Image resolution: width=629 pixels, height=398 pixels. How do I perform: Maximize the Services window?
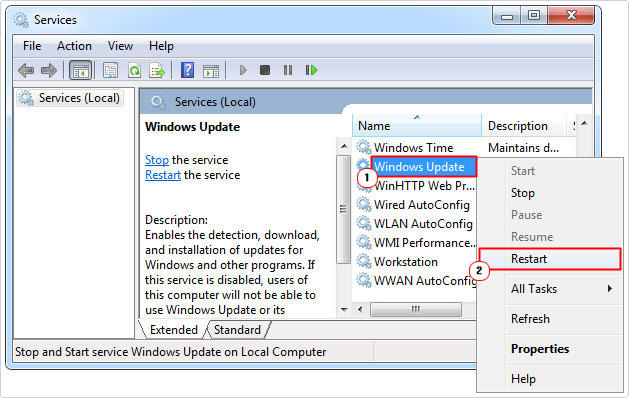(534, 16)
